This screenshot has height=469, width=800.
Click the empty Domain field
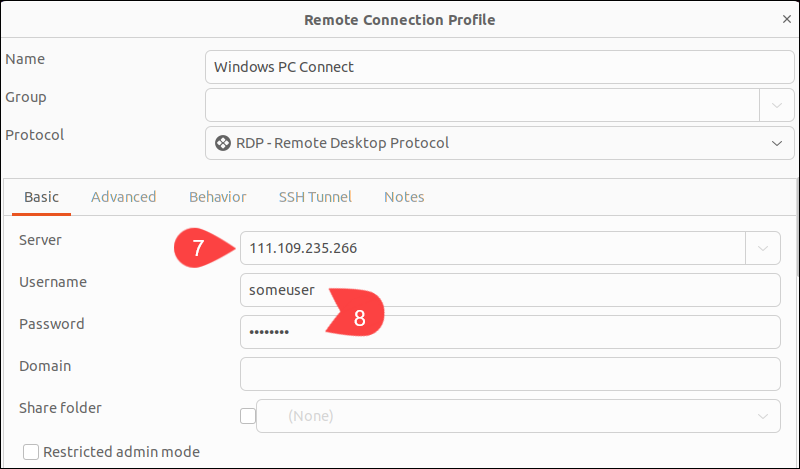510,374
